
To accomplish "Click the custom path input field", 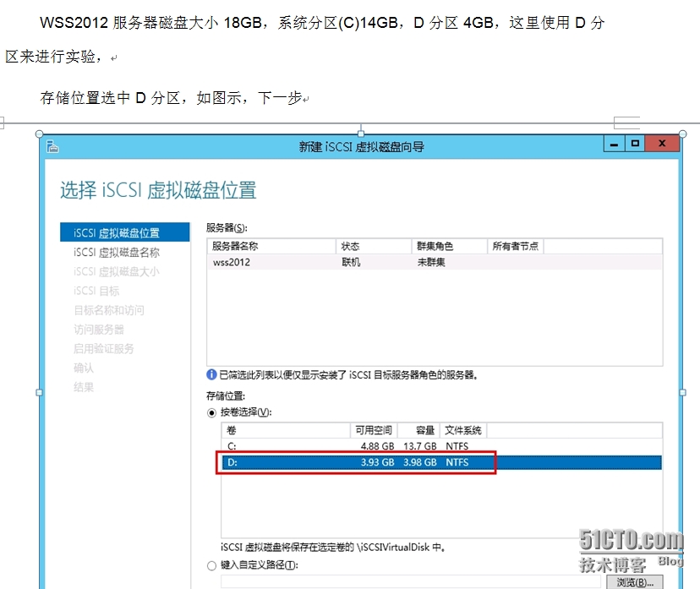I will (411, 581).
